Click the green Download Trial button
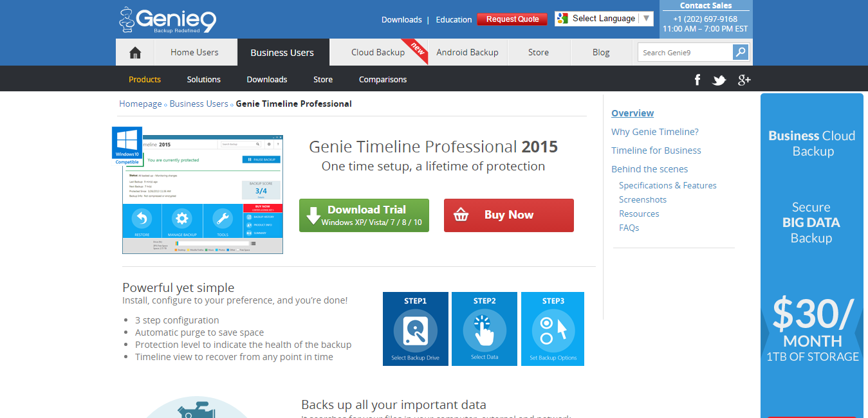Viewport: 868px width, 418px height. [364, 215]
